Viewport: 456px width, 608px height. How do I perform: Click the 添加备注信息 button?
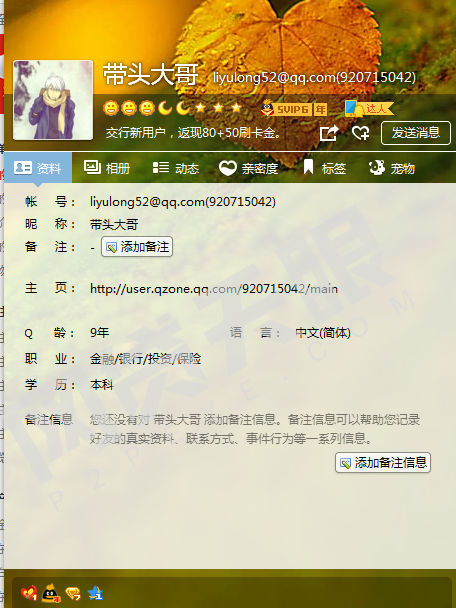tap(383, 462)
